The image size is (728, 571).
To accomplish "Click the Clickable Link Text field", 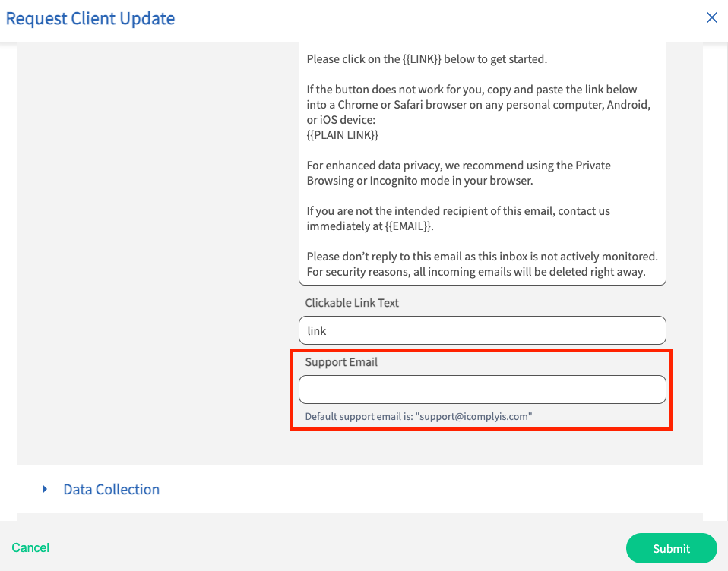I will (483, 330).
